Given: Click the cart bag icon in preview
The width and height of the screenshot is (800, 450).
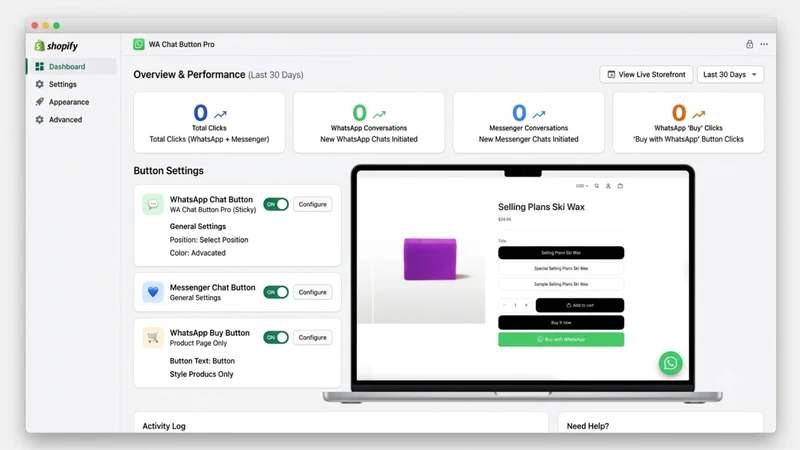Looking at the screenshot, I should pyautogui.click(x=620, y=186).
